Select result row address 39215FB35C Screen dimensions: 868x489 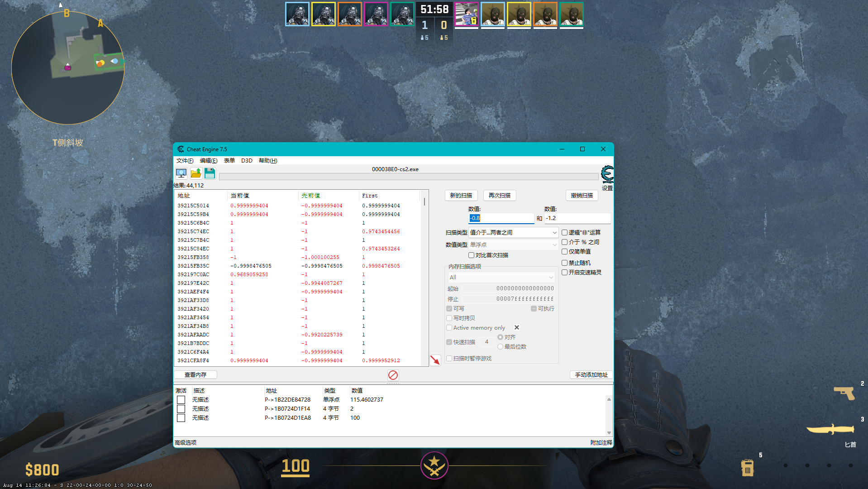[x=297, y=266]
